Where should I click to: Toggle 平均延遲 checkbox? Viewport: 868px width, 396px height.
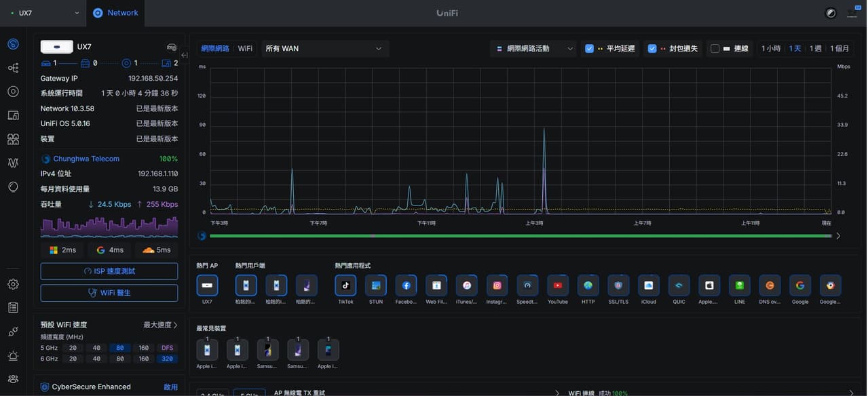[x=589, y=49]
